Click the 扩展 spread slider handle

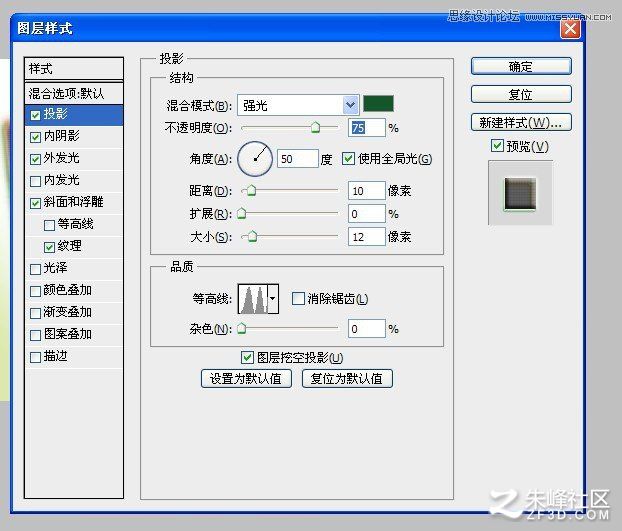coord(242,214)
